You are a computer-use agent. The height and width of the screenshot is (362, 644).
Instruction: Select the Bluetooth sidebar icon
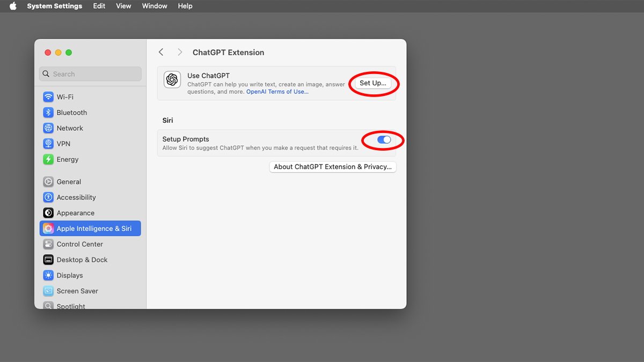click(x=48, y=113)
